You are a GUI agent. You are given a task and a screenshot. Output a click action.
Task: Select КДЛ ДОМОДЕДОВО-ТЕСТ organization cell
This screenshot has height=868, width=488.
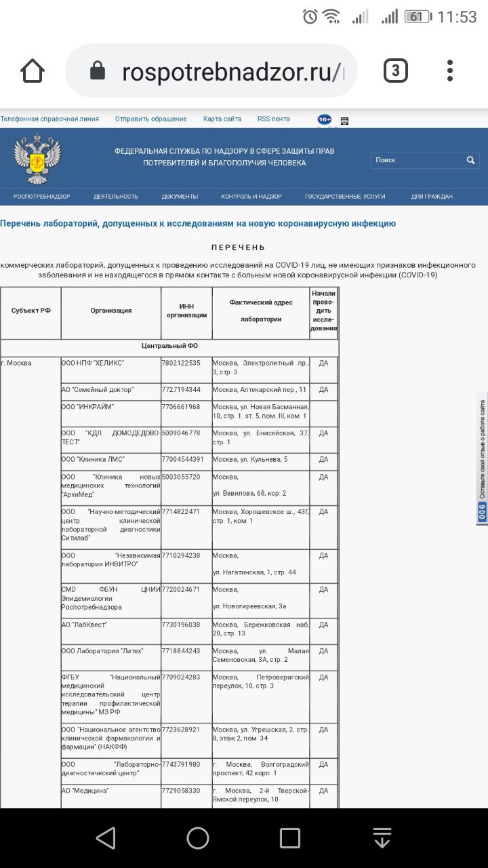click(111, 439)
